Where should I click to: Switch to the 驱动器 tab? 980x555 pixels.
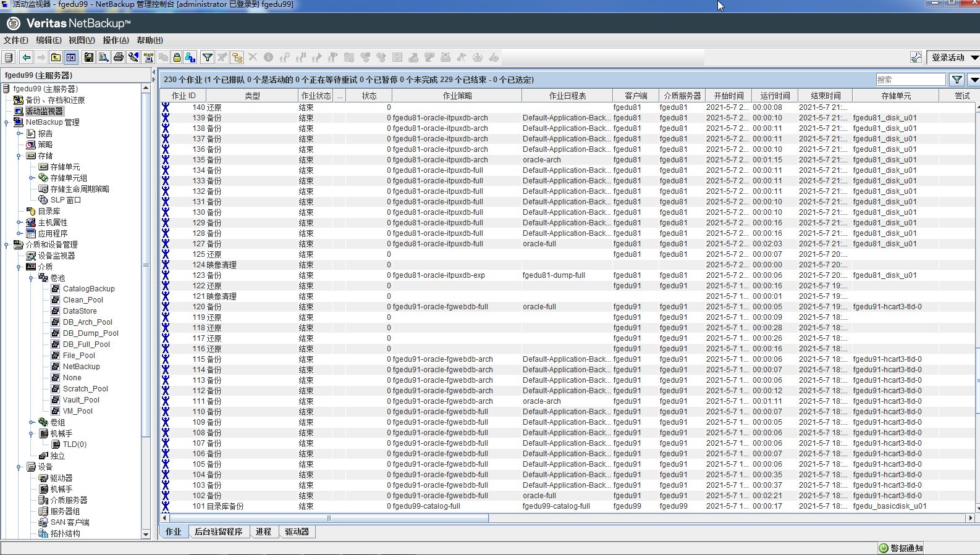[x=297, y=532]
